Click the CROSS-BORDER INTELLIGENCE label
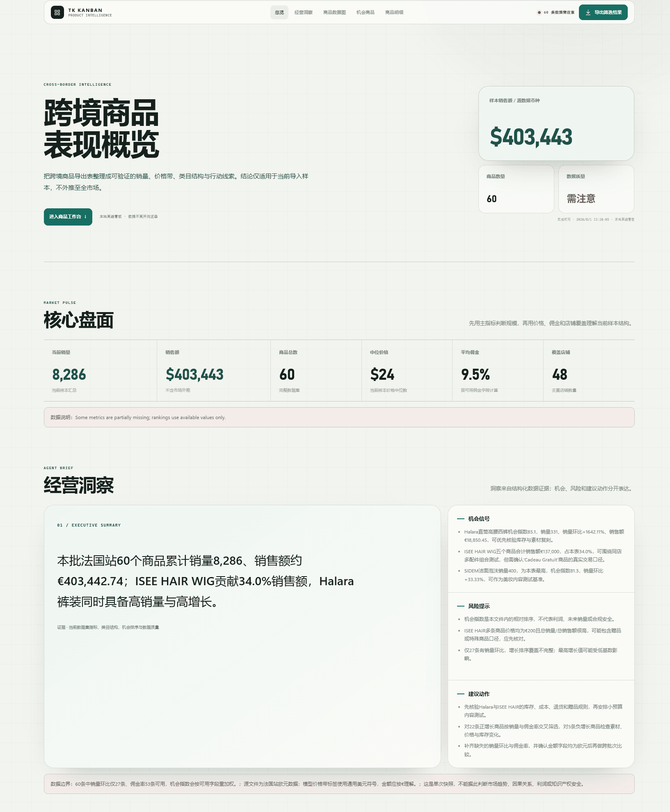This screenshot has height=812, width=670. point(78,84)
